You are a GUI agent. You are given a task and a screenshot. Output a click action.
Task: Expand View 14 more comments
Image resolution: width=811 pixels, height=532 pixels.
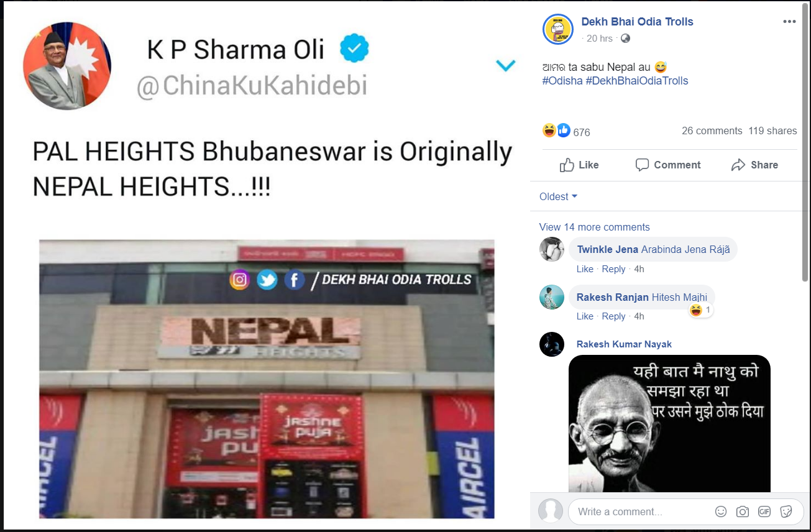coord(595,227)
